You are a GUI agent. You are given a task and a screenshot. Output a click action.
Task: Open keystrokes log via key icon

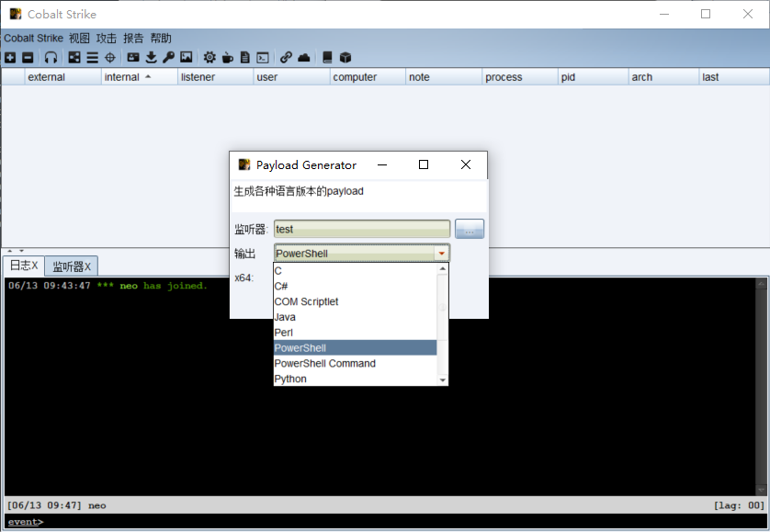(x=168, y=58)
